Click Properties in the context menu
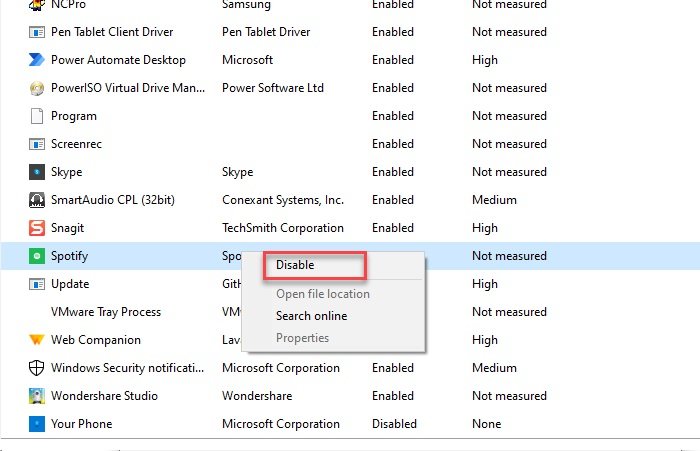 (302, 338)
